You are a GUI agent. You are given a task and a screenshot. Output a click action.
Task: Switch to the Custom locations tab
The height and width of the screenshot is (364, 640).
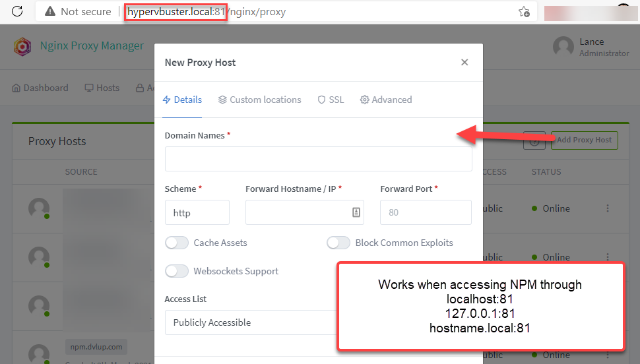[x=259, y=100]
